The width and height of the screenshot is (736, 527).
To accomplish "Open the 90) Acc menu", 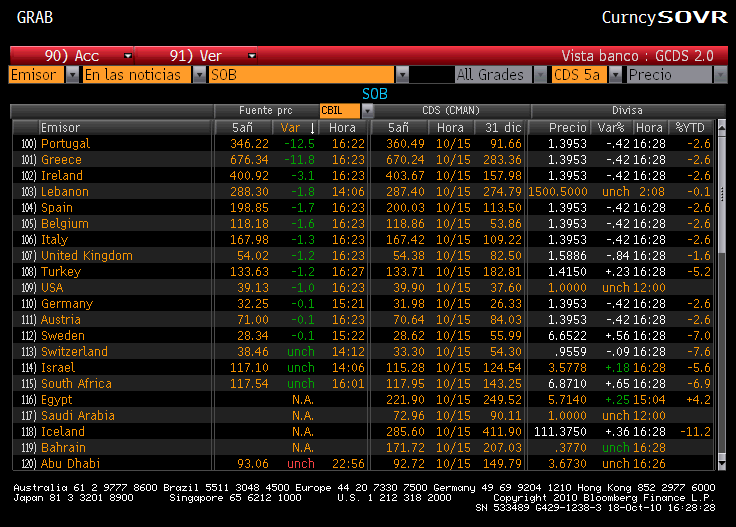I will tap(72, 56).
